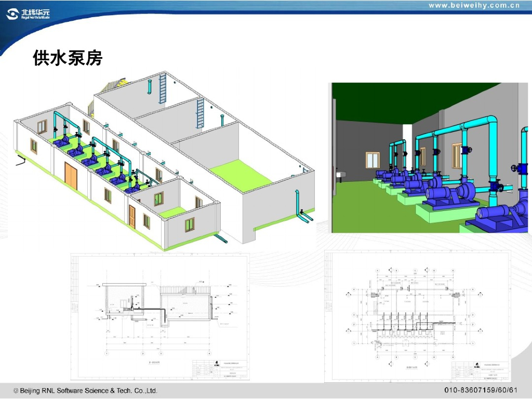The width and height of the screenshot is (532, 399).
Task: Select the slide title 供水泵房
Action: click(x=68, y=58)
